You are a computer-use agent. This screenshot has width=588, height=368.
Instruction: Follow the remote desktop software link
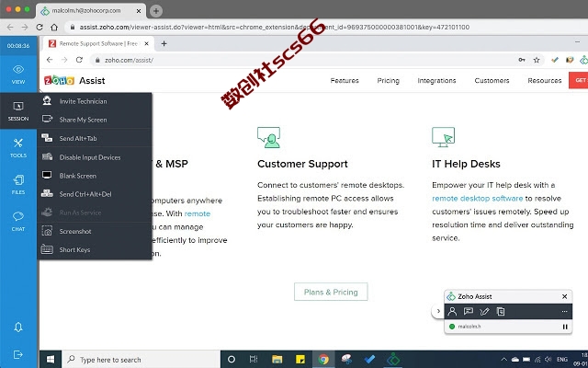(477, 199)
